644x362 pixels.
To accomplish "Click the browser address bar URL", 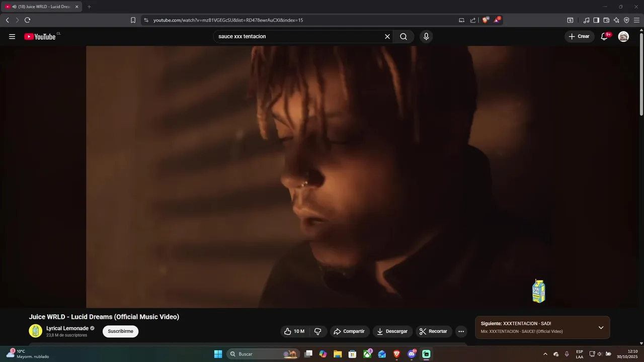I will [228, 20].
